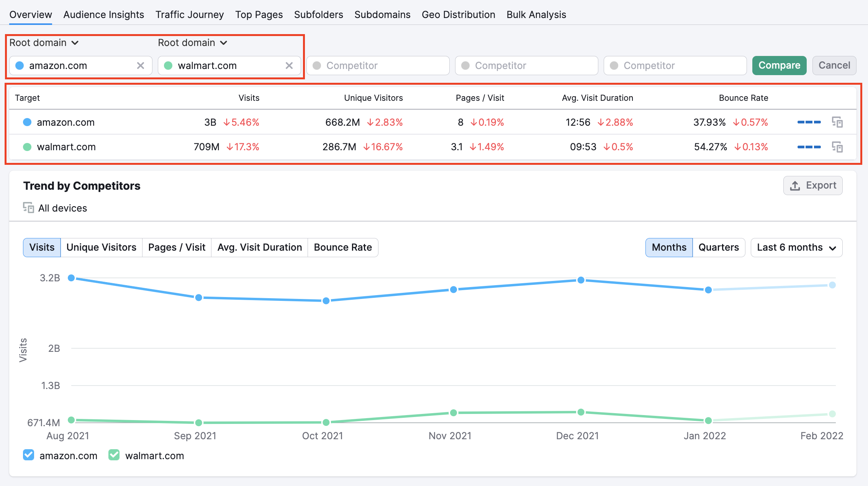Click amazon.com's Aug 2021 data point
This screenshot has width=868, height=486.
[71, 278]
